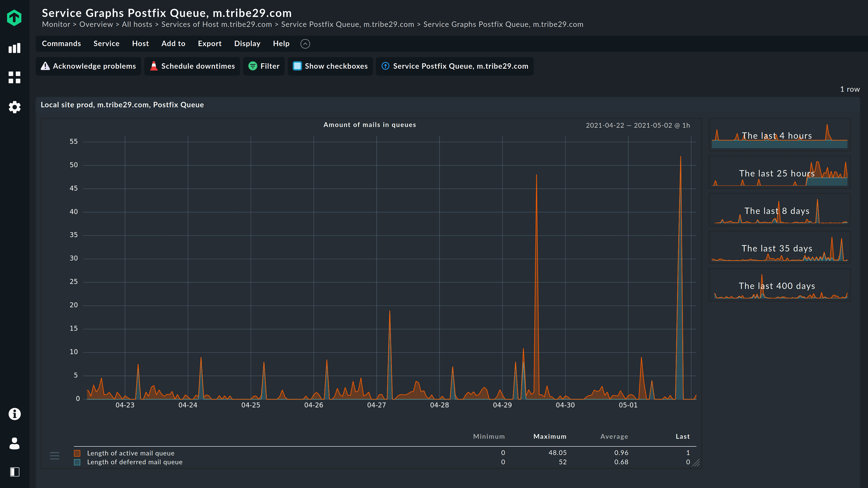The height and width of the screenshot is (488, 868).
Task: Open Setup via the gear icon
Action: coord(15,107)
